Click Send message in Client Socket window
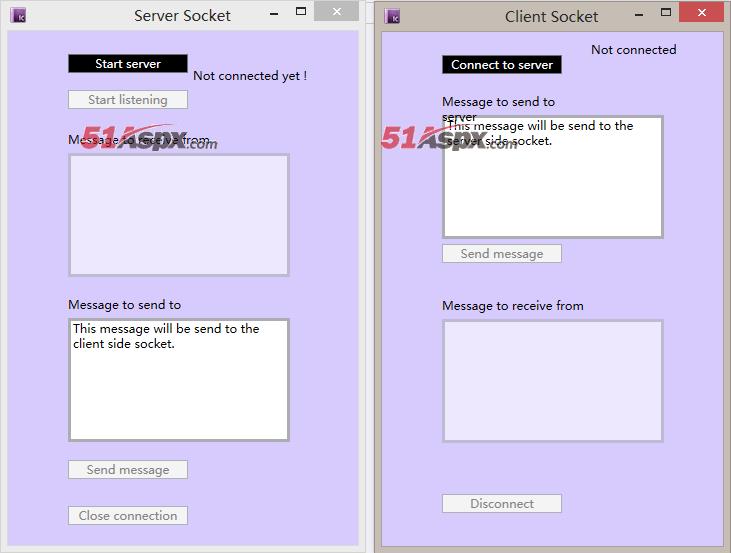 (502, 254)
